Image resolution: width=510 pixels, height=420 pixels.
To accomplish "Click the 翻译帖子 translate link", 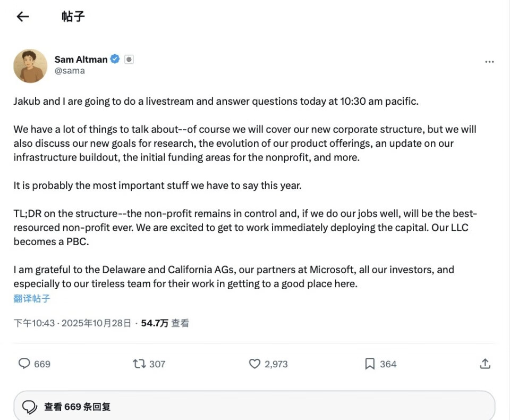I will [x=32, y=298].
